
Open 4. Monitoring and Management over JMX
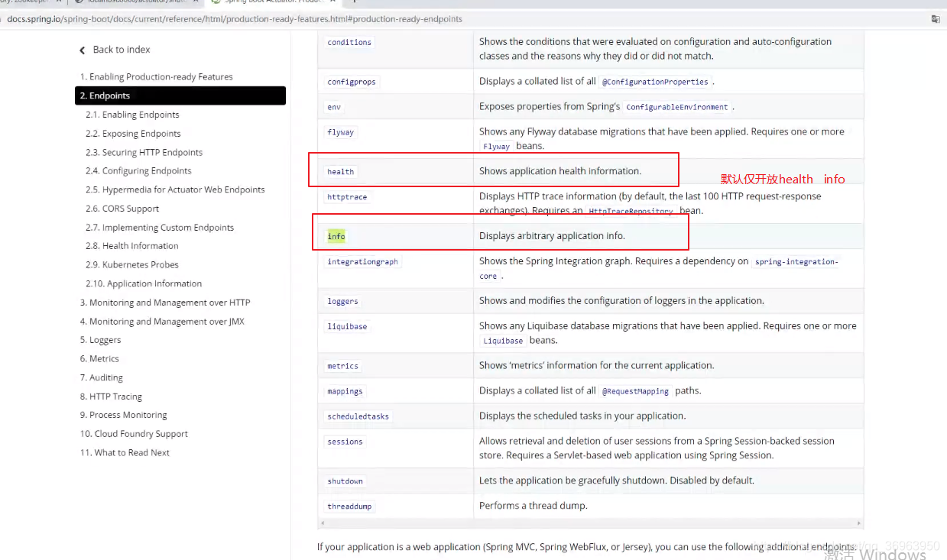pyautogui.click(x=162, y=322)
